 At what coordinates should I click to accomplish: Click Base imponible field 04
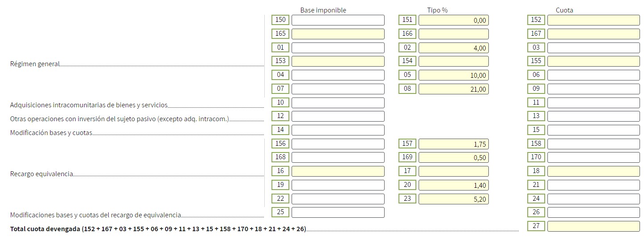(338, 75)
